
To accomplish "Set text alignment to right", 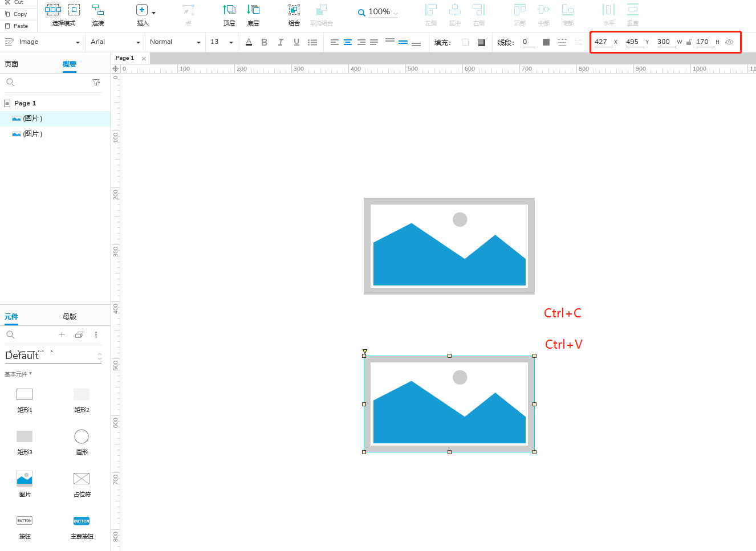I will [x=361, y=42].
